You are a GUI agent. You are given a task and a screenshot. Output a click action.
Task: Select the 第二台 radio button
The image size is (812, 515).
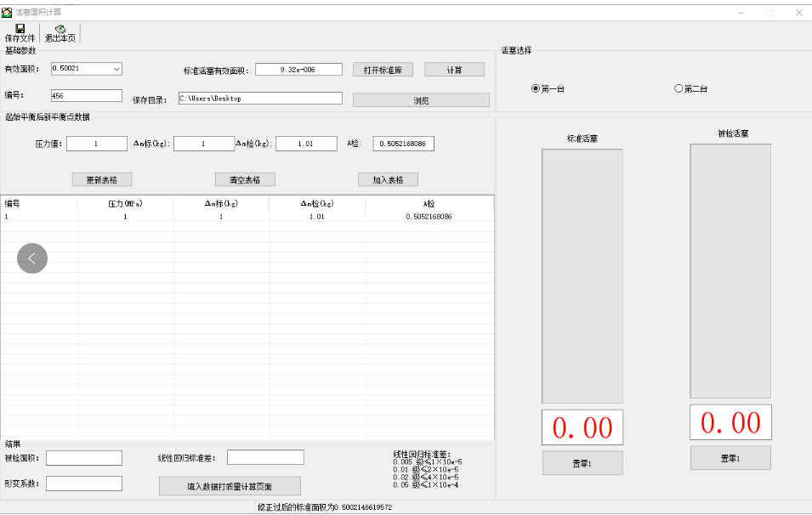(x=679, y=88)
